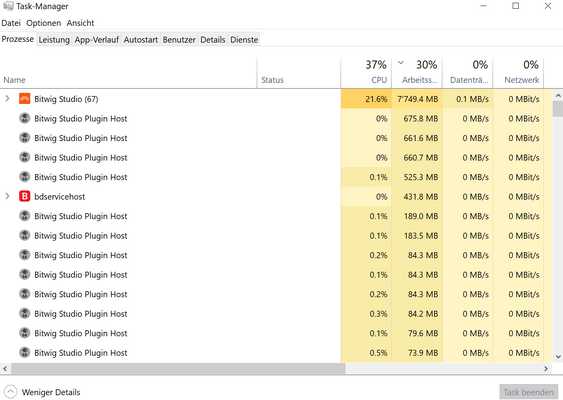Click the plugin host icon with 675.8 MB
The height and width of the screenshot is (400, 563).
click(x=24, y=118)
